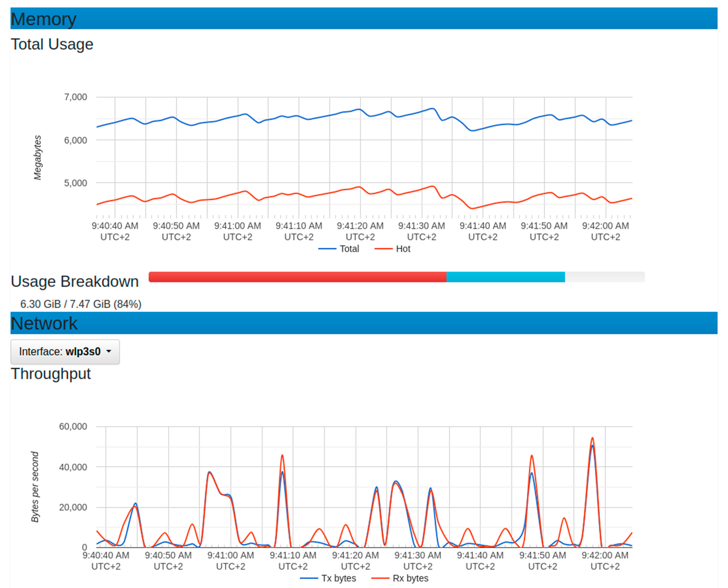
Task: Click the blue Total line swatch in legend
Action: [327, 249]
